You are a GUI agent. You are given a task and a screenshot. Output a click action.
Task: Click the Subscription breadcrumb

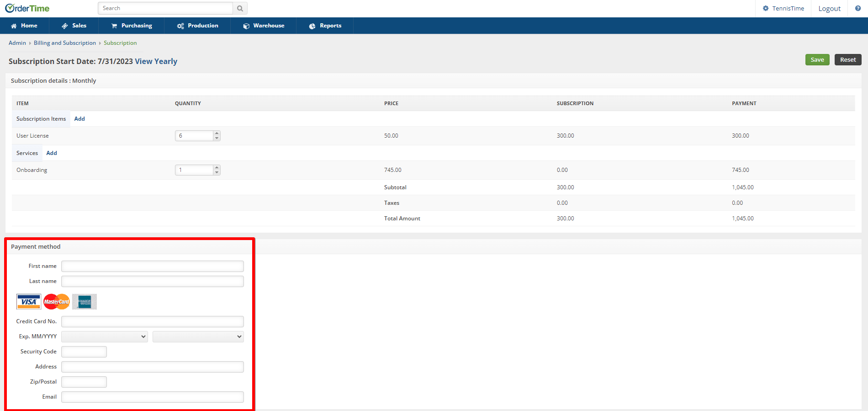pos(120,43)
